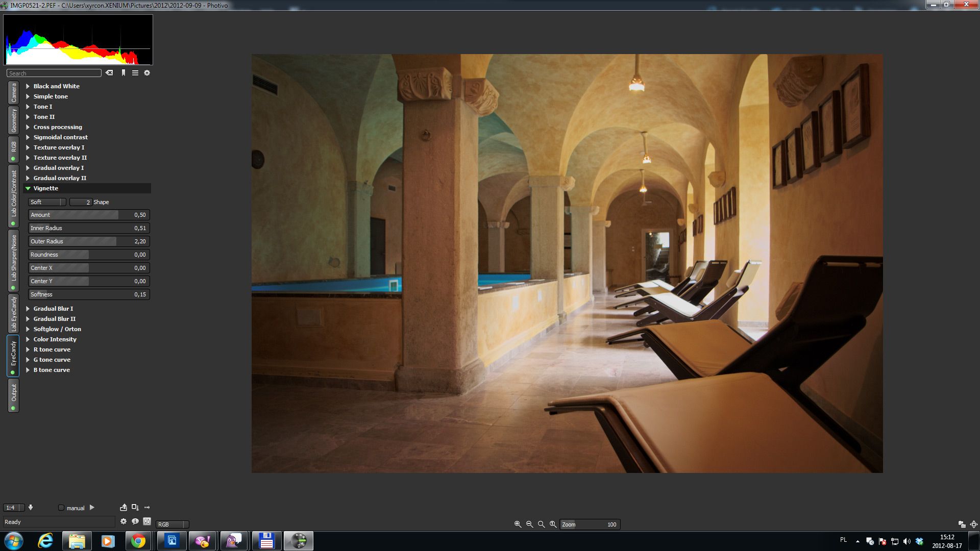980x551 pixels.
Task: Toggle the RGB tab green indicator
Action: click(x=13, y=159)
